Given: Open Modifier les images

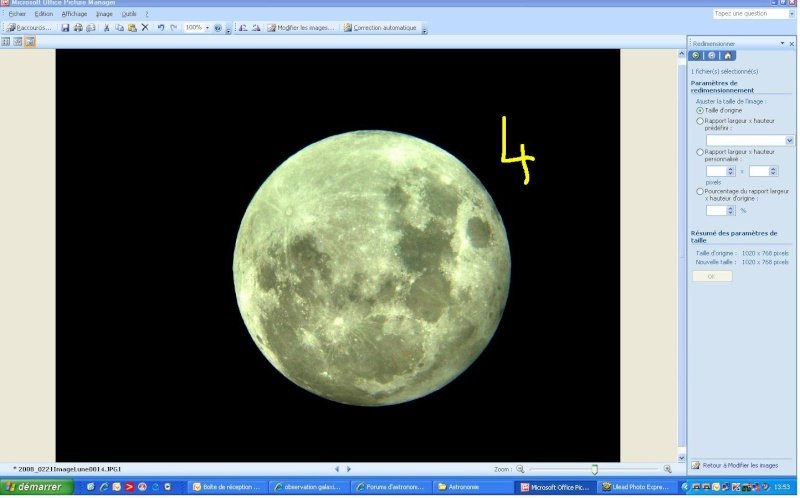Looking at the screenshot, I should click(x=301, y=28).
